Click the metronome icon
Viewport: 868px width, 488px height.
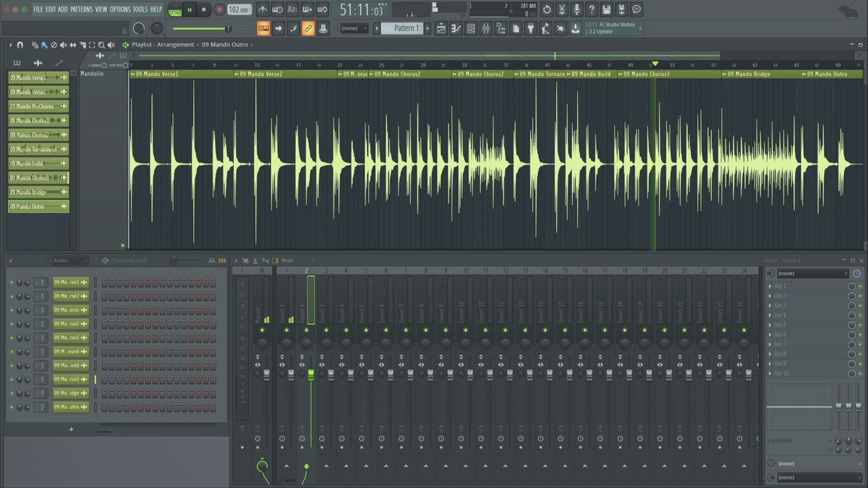point(261,10)
